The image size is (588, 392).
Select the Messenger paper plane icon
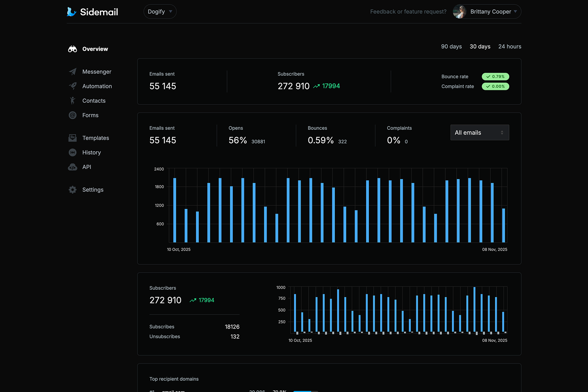click(x=73, y=71)
